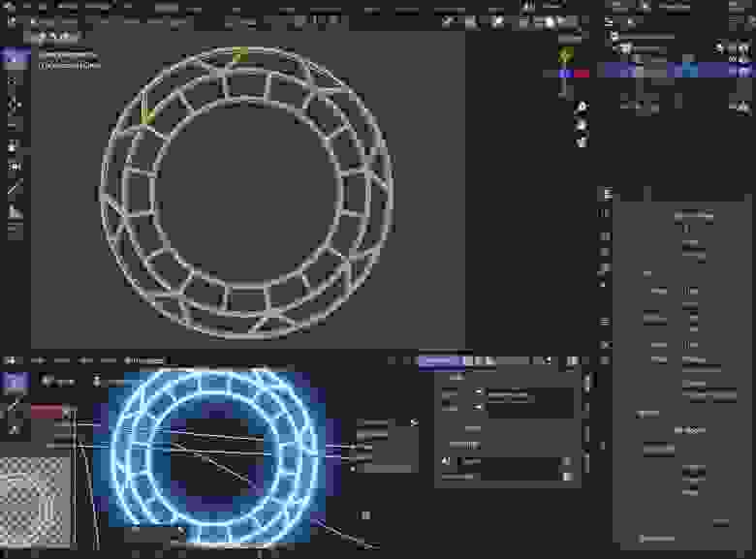
Task: Click the pan view hand icon under the gizmo
Action: [582, 125]
